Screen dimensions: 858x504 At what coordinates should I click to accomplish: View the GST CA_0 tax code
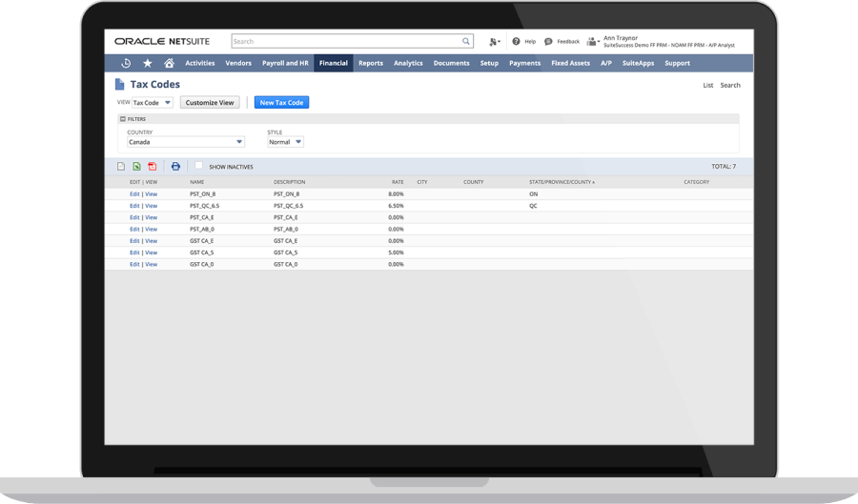point(151,264)
